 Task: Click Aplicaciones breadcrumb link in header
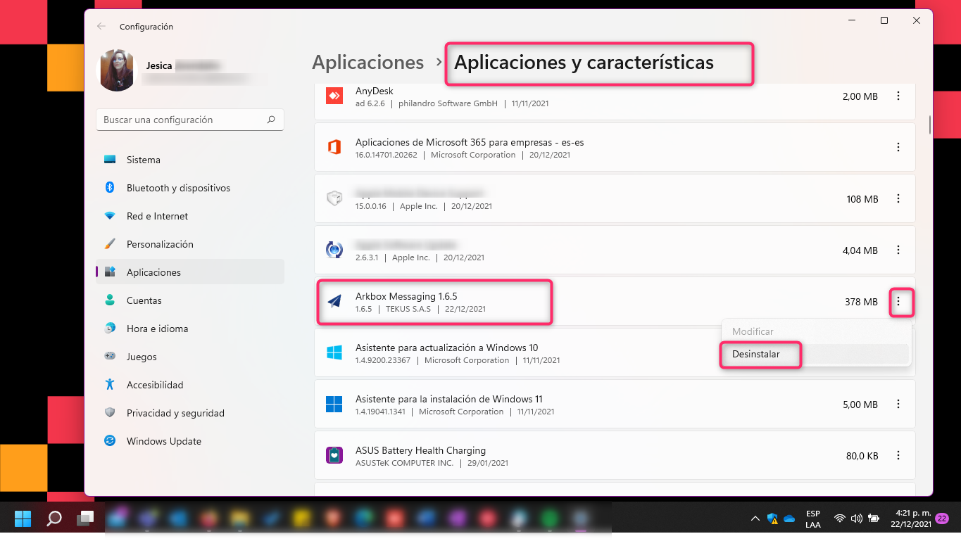pyautogui.click(x=368, y=63)
